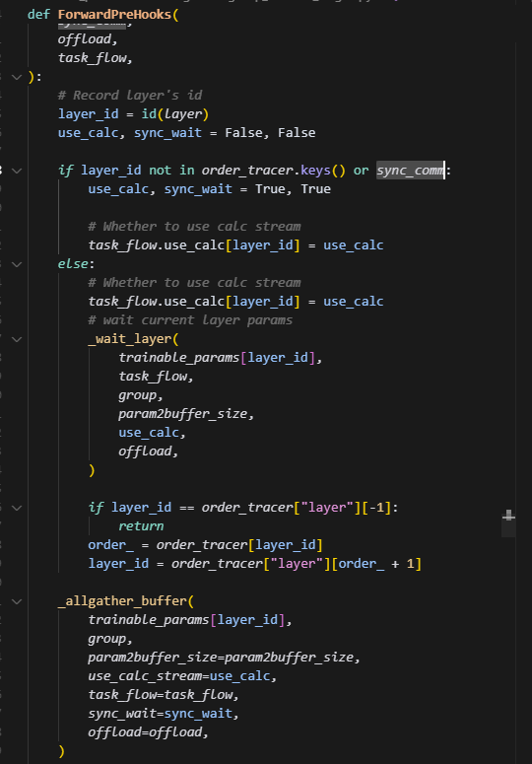
Task: Click 'order_ + 1' index expression
Action: tap(376, 564)
